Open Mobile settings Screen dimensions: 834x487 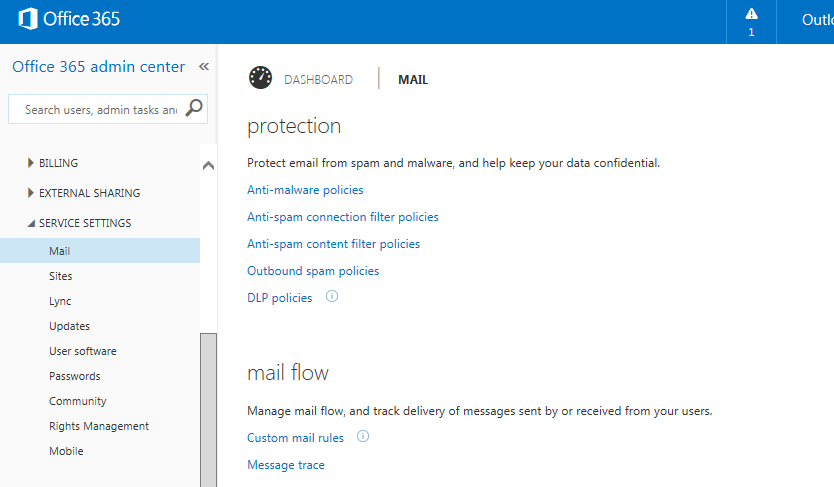66,451
